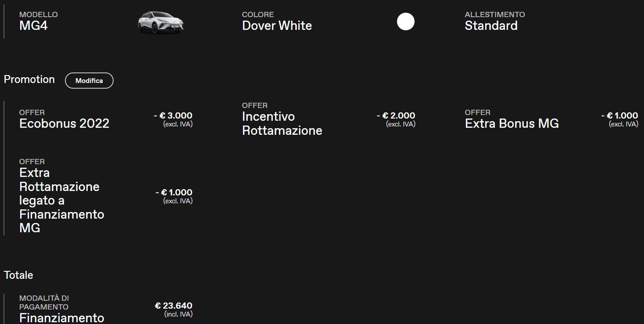The width and height of the screenshot is (644, 324).
Task: Select the Ecobonus 2022 offer
Action: pyautogui.click(x=64, y=123)
